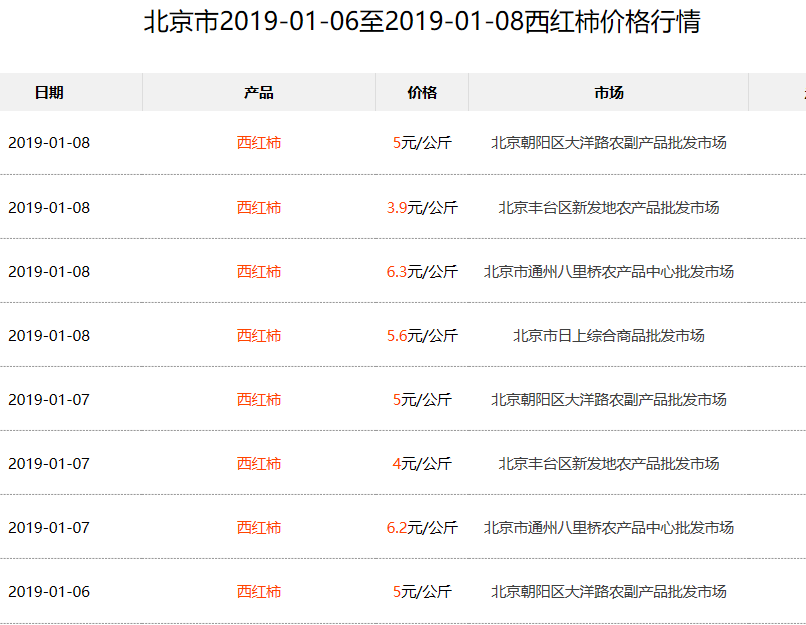Click 北京市日上综合商品批发市场 market name
Screen dimensions: 806x625
pyautogui.click(x=609, y=336)
